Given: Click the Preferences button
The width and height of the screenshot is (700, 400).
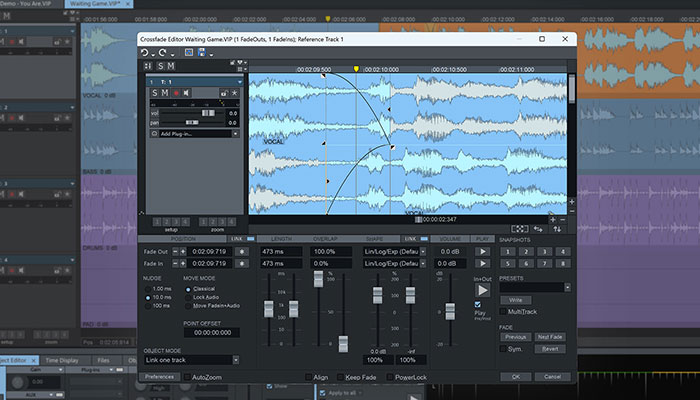Looking at the screenshot, I should 160,377.
